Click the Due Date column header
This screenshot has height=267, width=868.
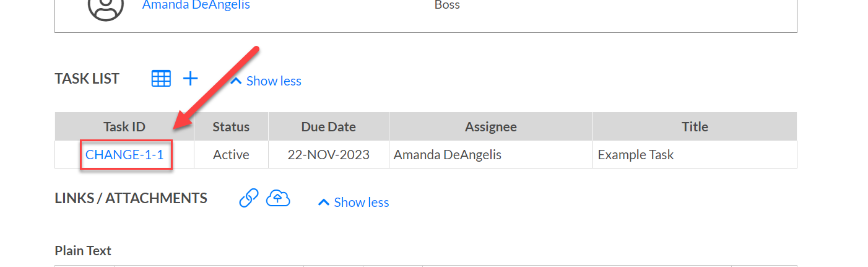[x=329, y=126]
